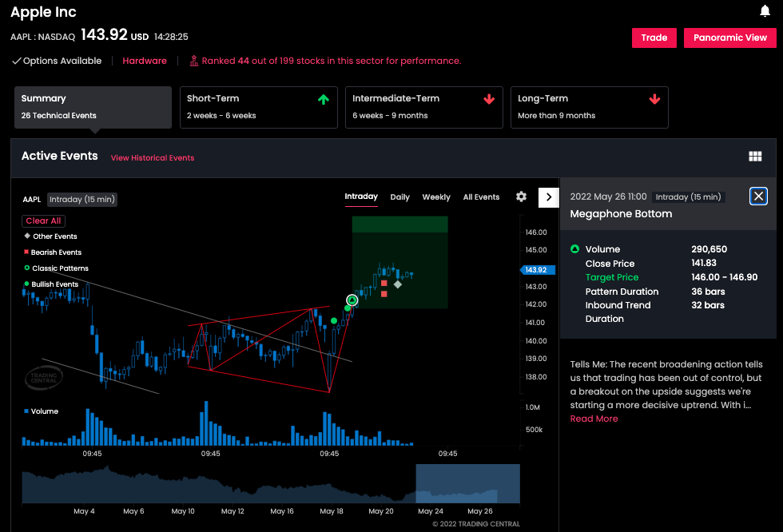Screen dimensions: 783x532
Task: Click the red Long-Term down arrow
Action: (x=654, y=99)
